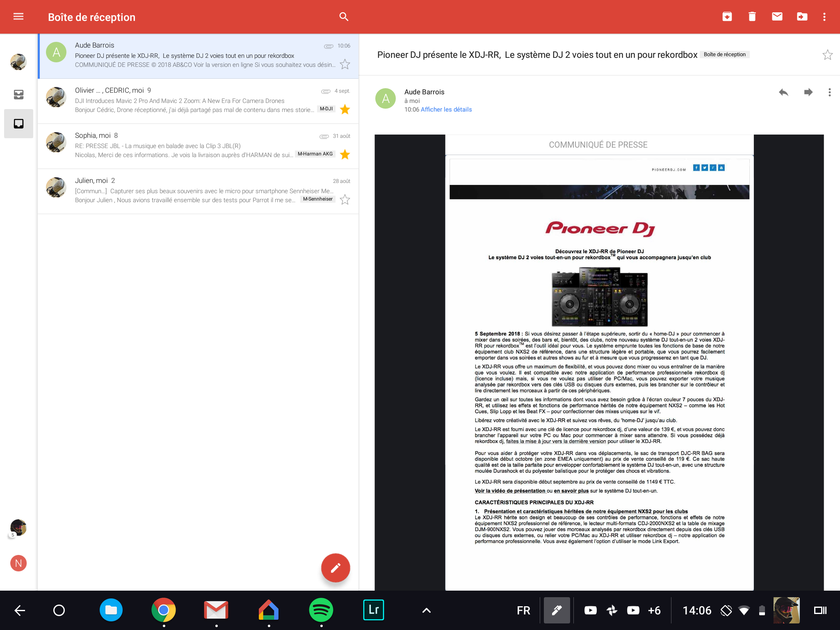This screenshot has width=840, height=630.
Task: Click the M-Harman AKG label tag
Action: pos(315,154)
